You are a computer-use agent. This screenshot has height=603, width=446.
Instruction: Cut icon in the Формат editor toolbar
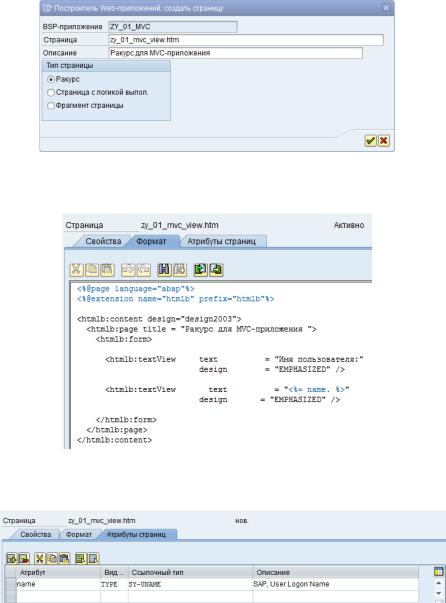pos(77,270)
